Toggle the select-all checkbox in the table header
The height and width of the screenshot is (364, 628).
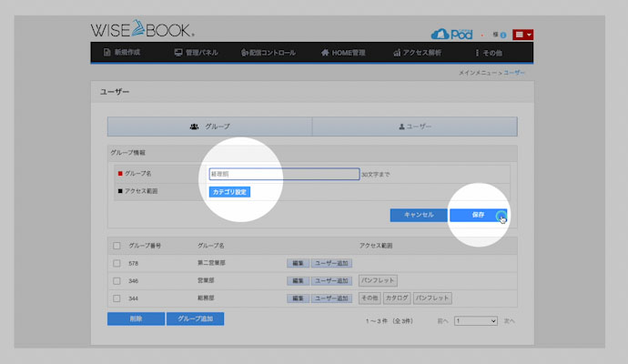click(116, 246)
